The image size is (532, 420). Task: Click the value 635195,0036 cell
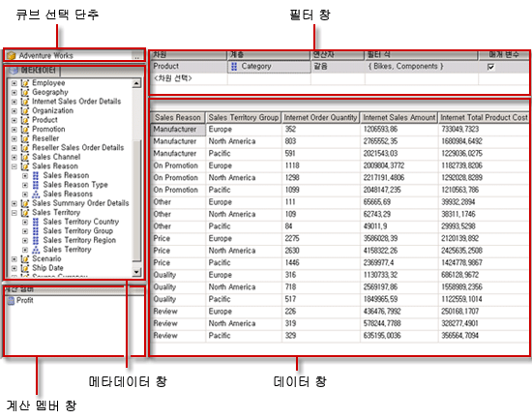click(x=399, y=336)
